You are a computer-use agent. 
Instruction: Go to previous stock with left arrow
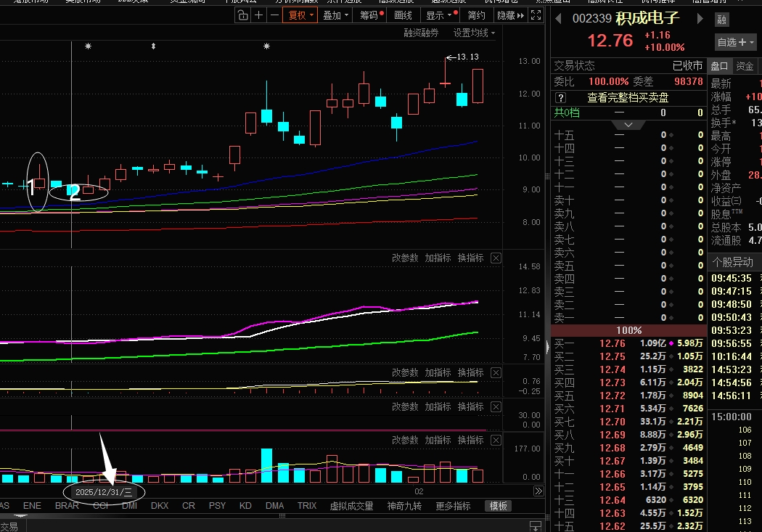point(558,18)
